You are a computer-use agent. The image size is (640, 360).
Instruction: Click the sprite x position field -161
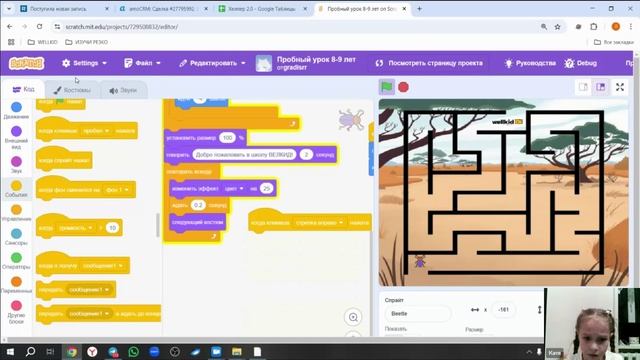(x=504, y=310)
